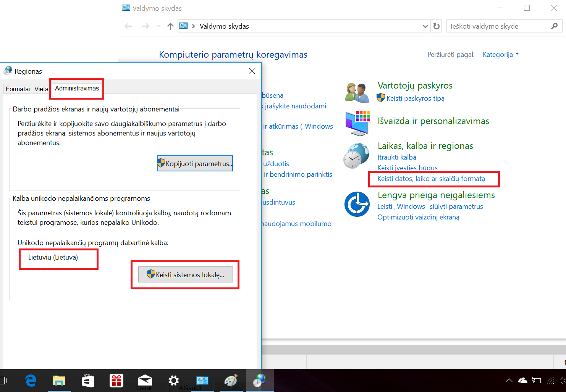The image size is (566, 392).
Task: Open Keisti datos, laiko ar skaičių formatą link
Action: point(431,179)
